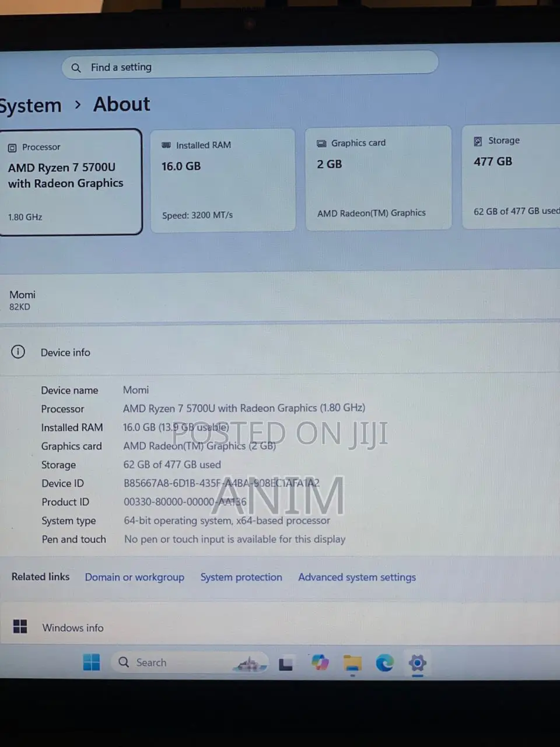
Task: Click the Related links label
Action: click(x=40, y=577)
